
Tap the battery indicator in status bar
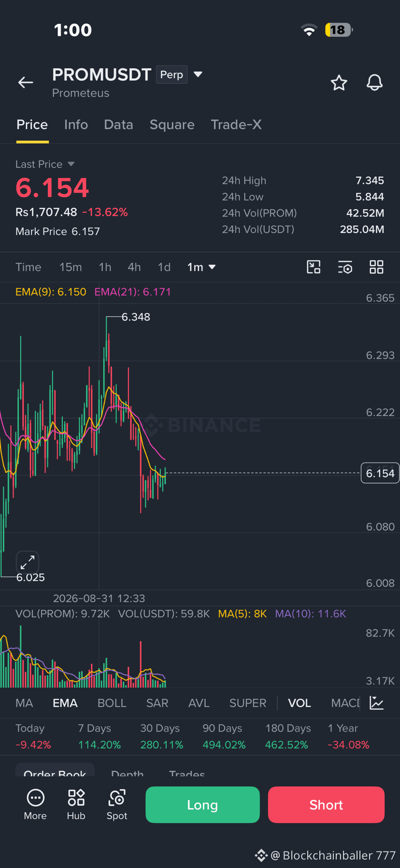tap(339, 30)
